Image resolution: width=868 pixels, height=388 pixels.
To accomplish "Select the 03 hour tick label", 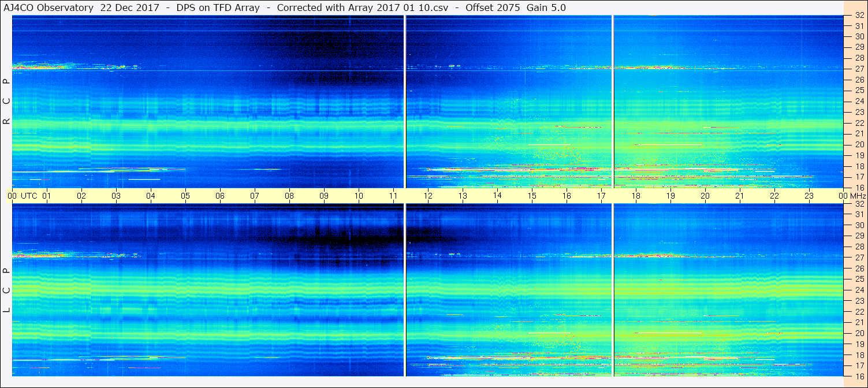I will [x=116, y=196].
